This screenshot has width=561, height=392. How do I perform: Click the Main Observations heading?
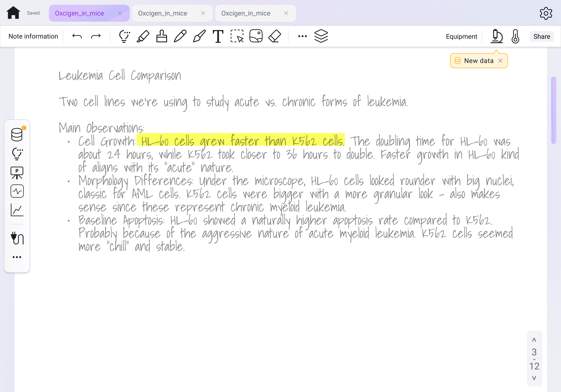tap(101, 128)
